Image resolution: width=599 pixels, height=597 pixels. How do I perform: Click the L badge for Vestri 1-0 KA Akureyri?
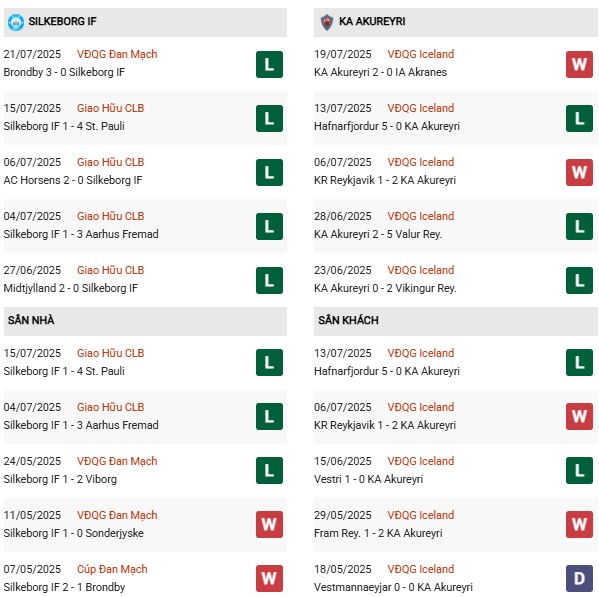click(x=579, y=471)
